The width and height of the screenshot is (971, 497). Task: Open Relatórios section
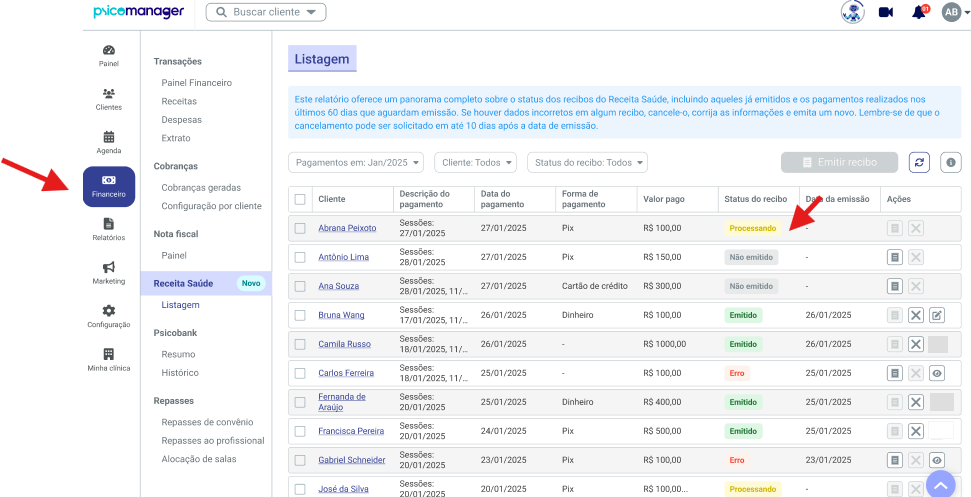point(108,230)
